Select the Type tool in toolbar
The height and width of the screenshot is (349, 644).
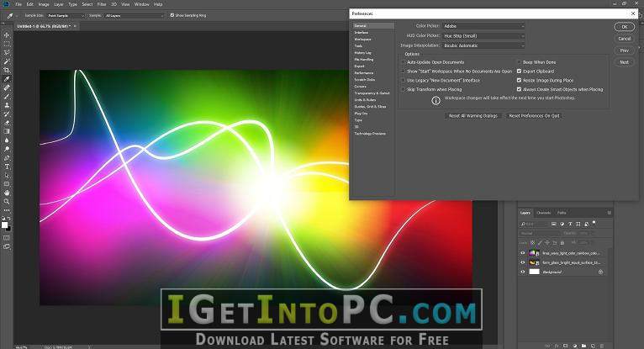(7, 167)
